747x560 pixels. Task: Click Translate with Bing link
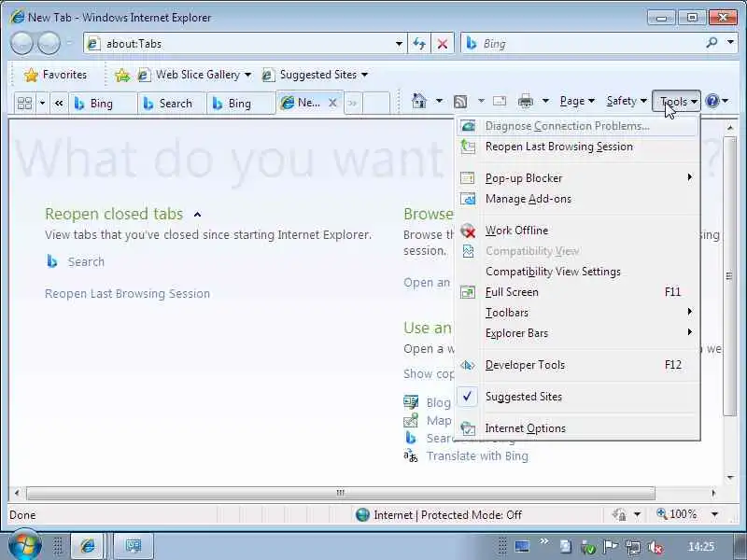coord(477,456)
